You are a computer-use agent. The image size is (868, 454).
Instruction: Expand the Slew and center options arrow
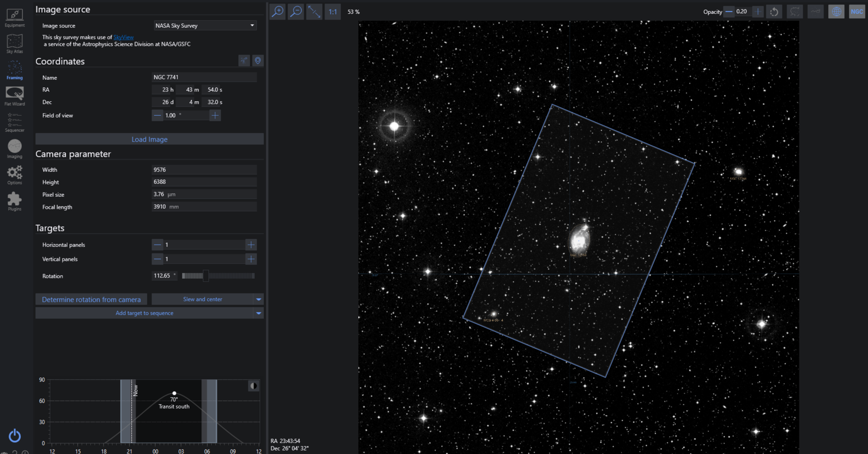point(259,299)
